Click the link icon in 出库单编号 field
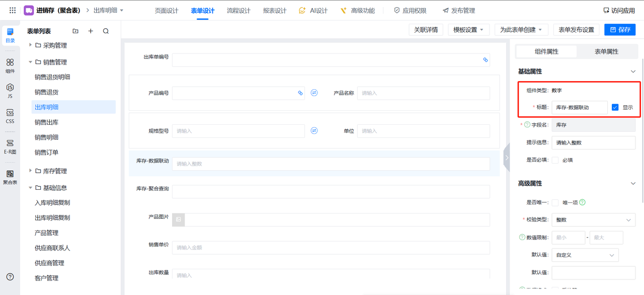This screenshot has width=644, height=295. click(x=486, y=60)
